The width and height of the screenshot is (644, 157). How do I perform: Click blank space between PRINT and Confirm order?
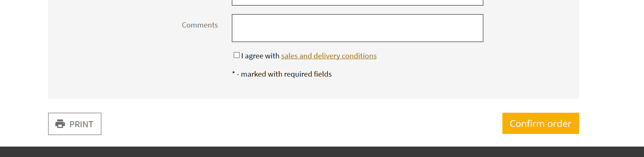tap(302, 124)
